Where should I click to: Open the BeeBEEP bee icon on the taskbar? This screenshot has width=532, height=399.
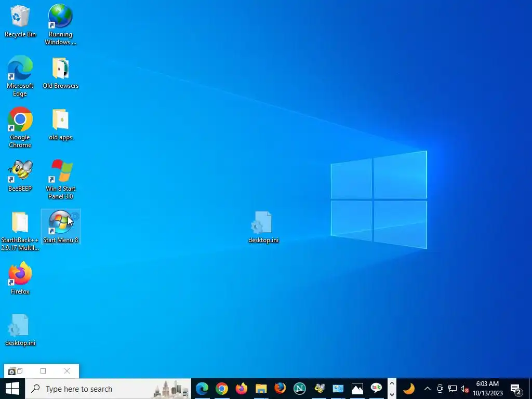click(x=319, y=389)
